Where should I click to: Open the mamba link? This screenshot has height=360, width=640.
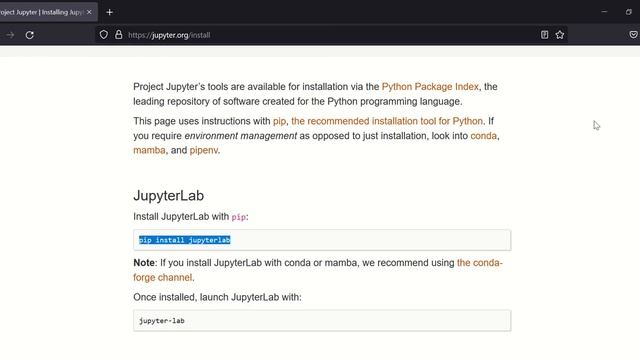point(149,150)
